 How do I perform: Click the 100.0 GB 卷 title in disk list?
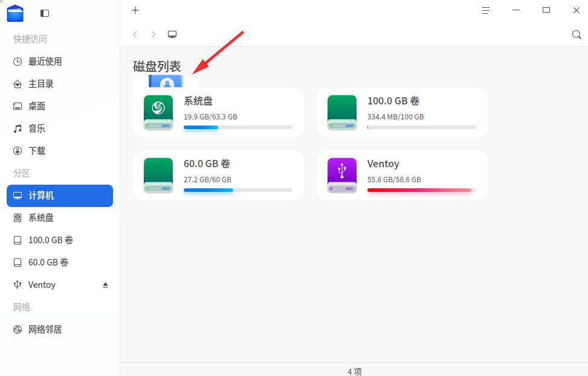tap(393, 101)
